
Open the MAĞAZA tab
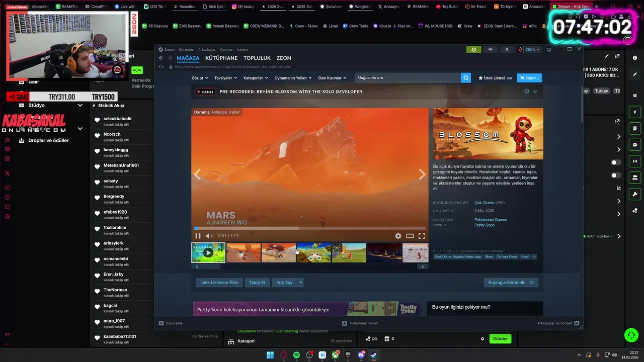pos(188,58)
